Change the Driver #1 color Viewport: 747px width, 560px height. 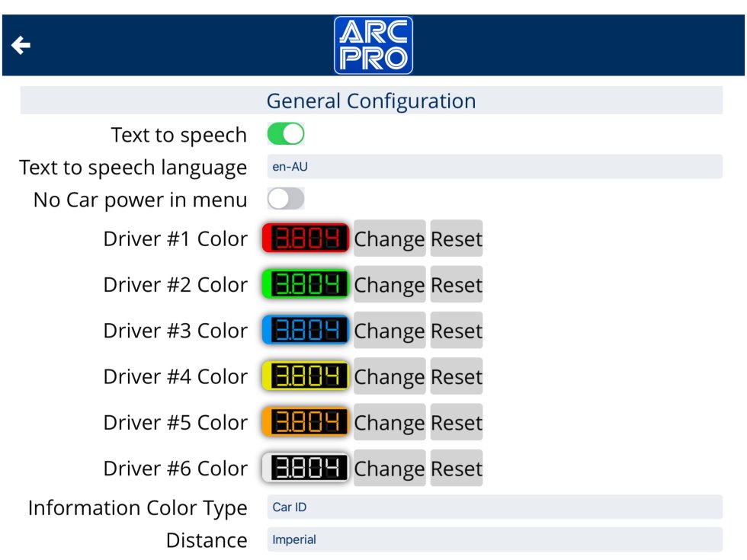pos(389,238)
